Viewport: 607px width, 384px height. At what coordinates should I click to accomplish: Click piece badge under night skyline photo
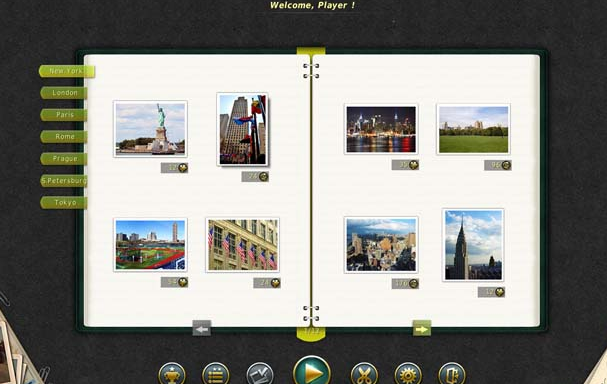(405, 165)
